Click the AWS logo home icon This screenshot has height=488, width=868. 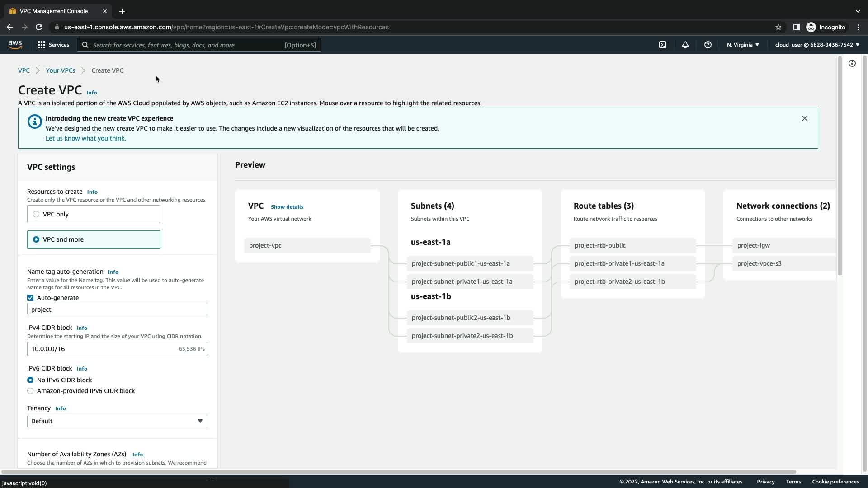(15, 44)
